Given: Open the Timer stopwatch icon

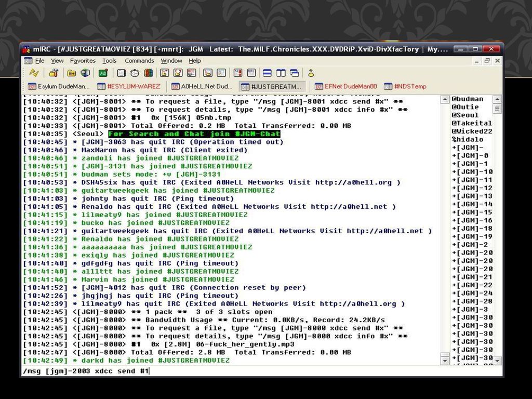Looking at the screenshot, I should [135, 73].
